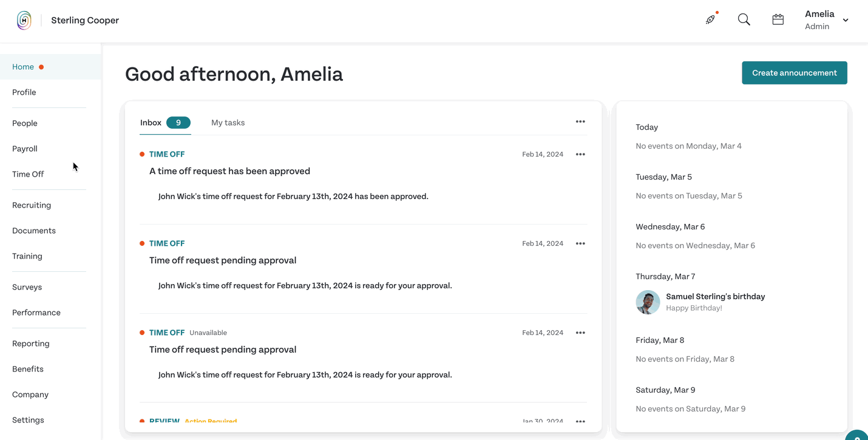The image size is (868, 440).
Task: Open Settings in the left sidebar
Action: coord(28,420)
